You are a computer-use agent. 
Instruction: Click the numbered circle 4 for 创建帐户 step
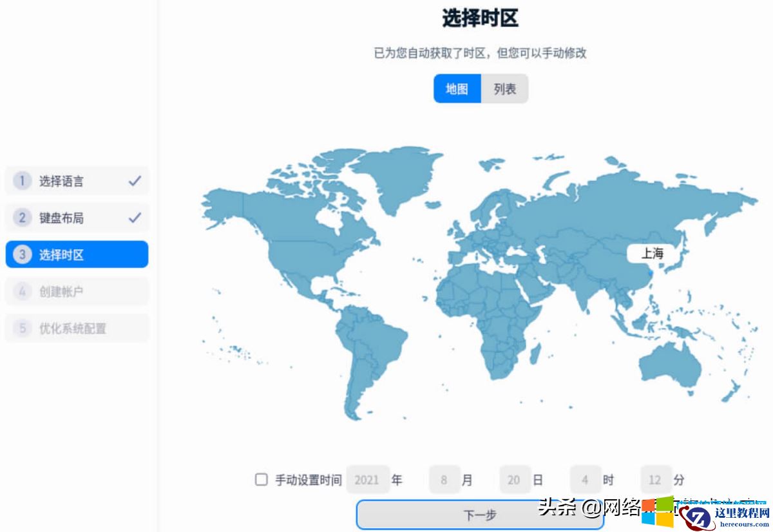click(22, 291)
